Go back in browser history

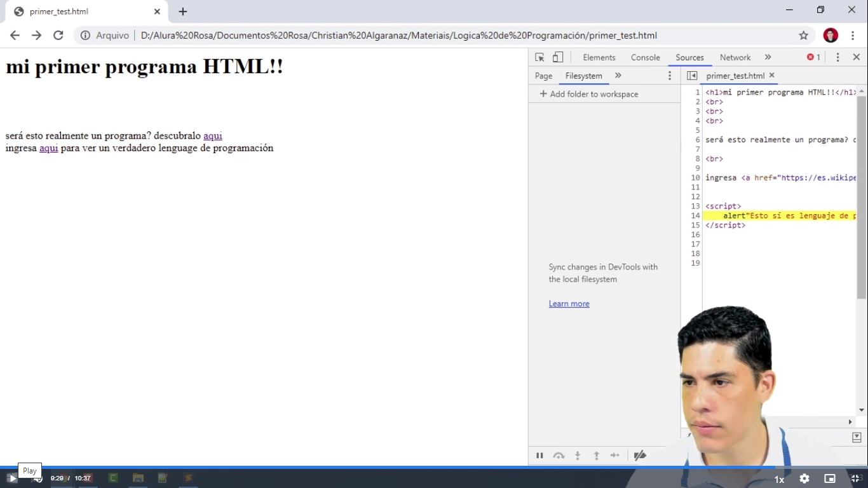pyautogui.click(x=15, y=36)
